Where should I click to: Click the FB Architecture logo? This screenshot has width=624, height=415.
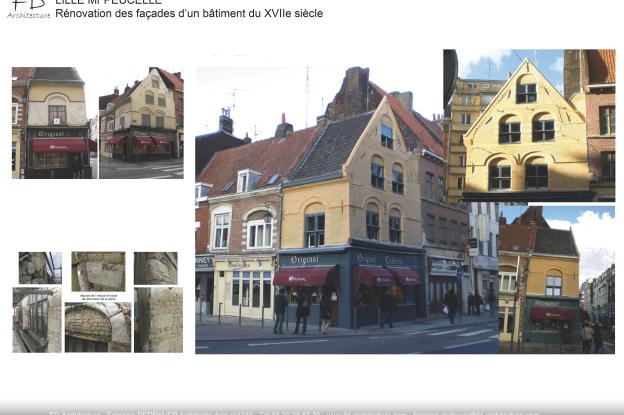[x=28, y=10]
